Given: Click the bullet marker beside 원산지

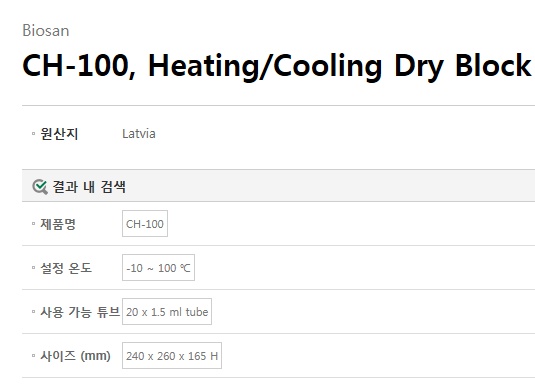Looking at the screenshot, I should [33, 133].
